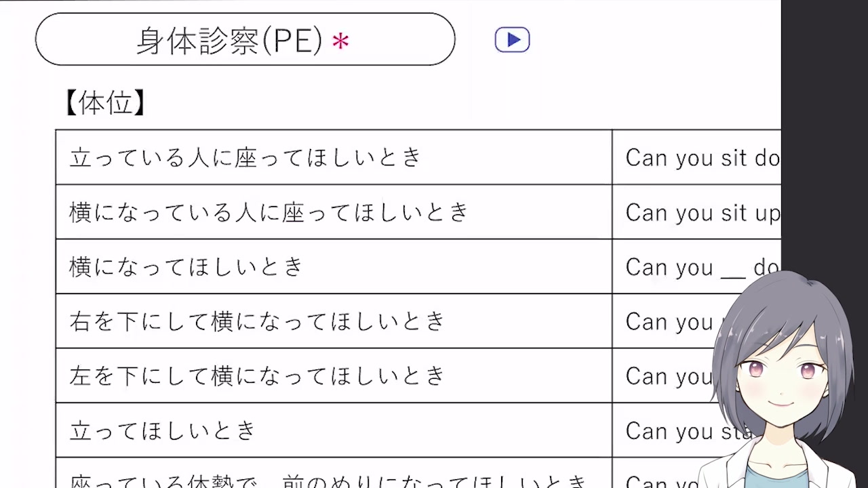Select the cell 立ってほしいとき

pyautogui.click(x=163, y=430)
